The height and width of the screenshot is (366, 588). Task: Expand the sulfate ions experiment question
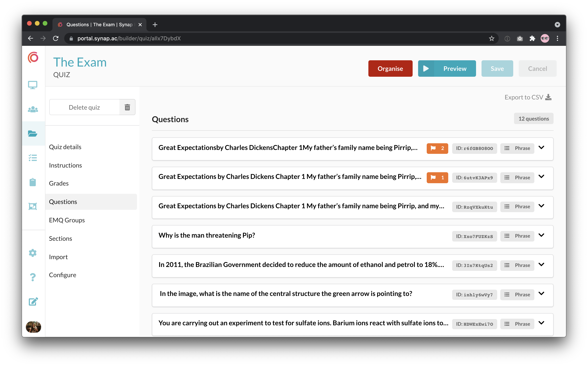coord(542,323)
